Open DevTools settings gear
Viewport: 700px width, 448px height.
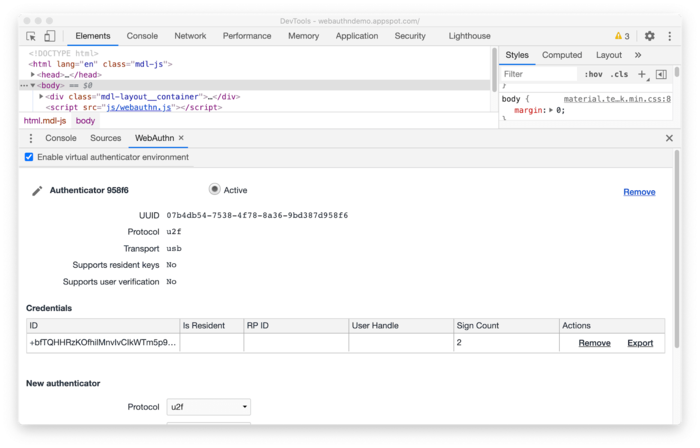coord(649,36)
